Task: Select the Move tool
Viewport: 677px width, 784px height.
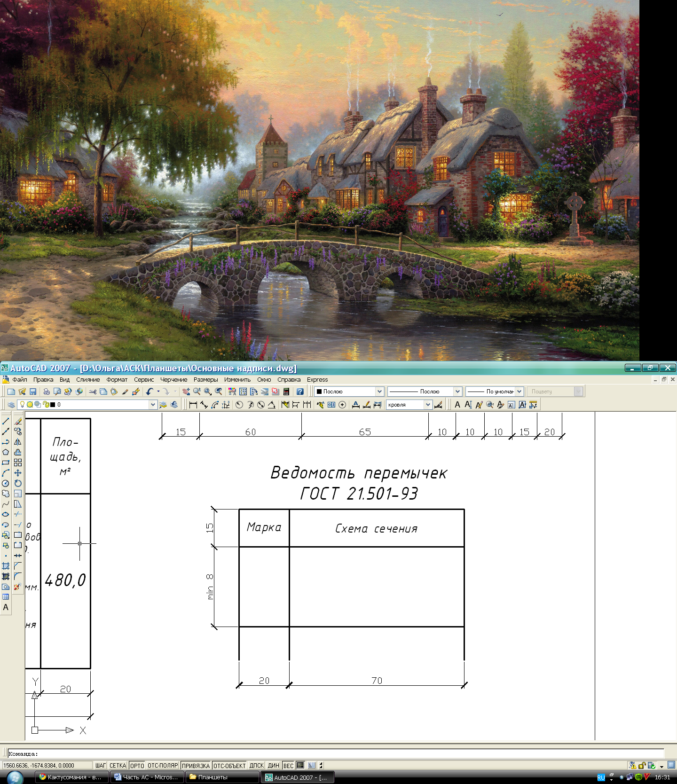Action: (x=18, y=473)
